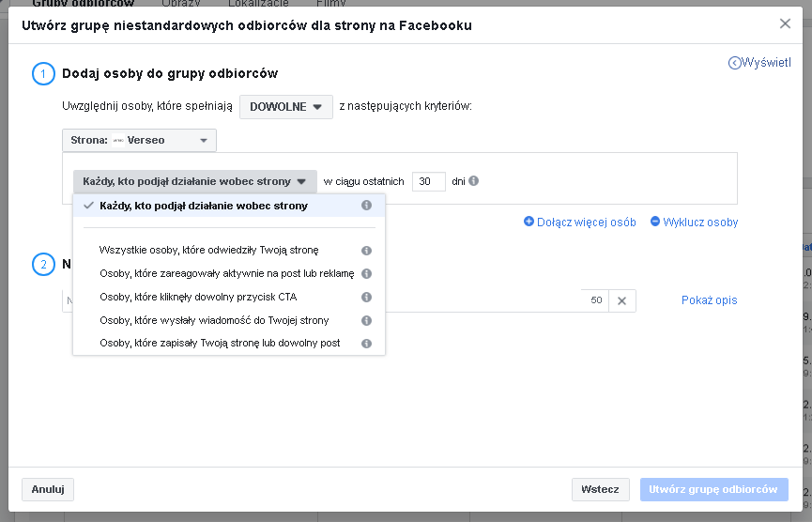Click 'Pokaż opis' link
The image size is (812, 522).
pos(709,300)
